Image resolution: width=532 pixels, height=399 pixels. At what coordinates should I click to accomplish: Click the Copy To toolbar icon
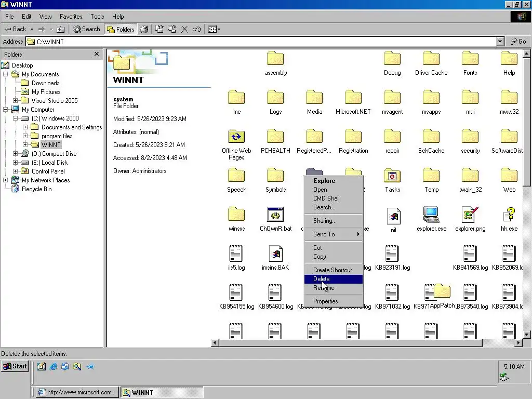coord(172,29)
